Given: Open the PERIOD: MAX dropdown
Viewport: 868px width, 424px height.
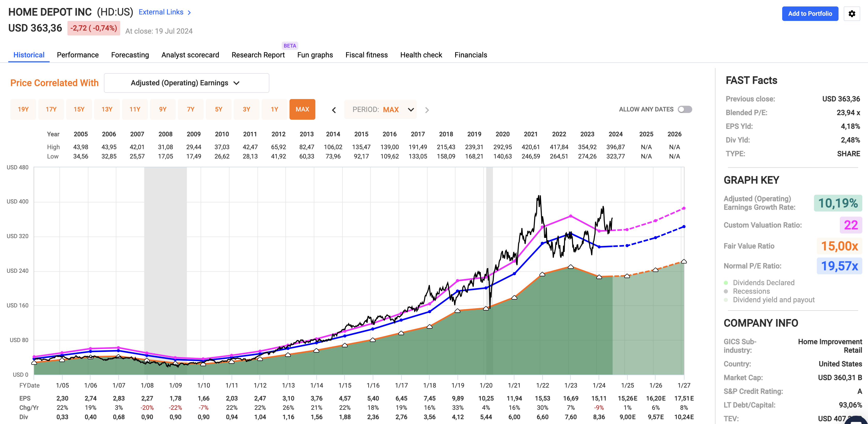Looking at the screenshot, I should tap(380, 110).
